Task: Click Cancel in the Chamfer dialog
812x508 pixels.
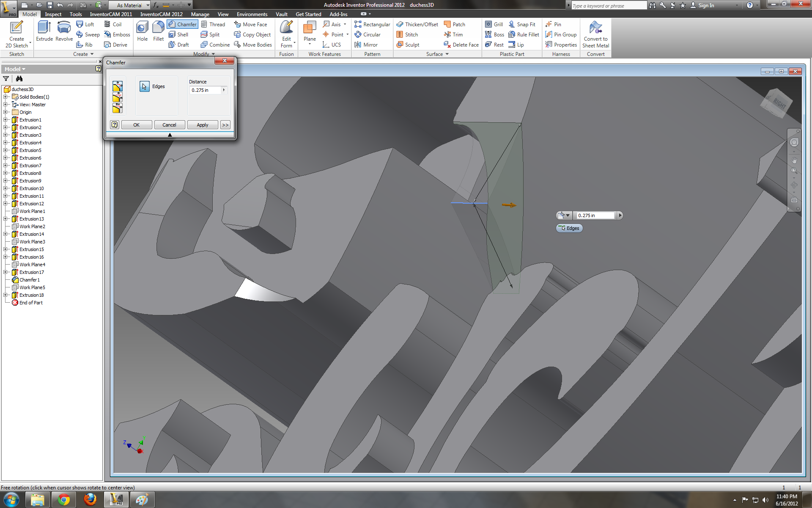Action: click(x=169, y=125)
